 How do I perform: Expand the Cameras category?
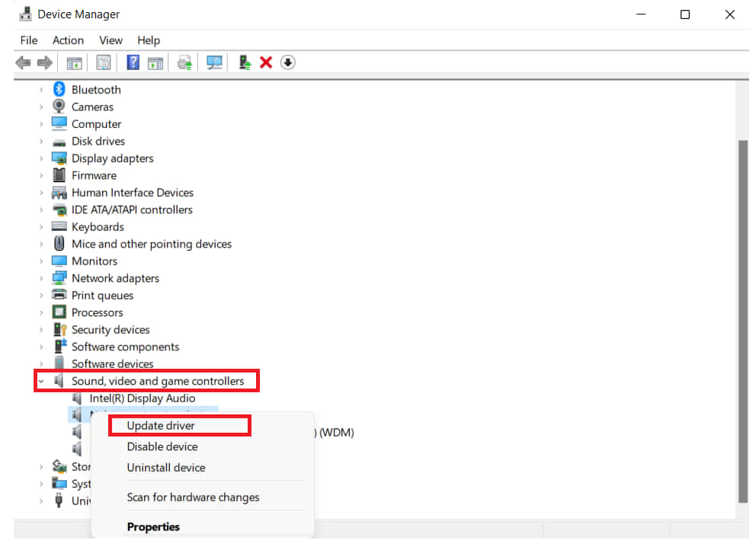(x=41, y=107)
